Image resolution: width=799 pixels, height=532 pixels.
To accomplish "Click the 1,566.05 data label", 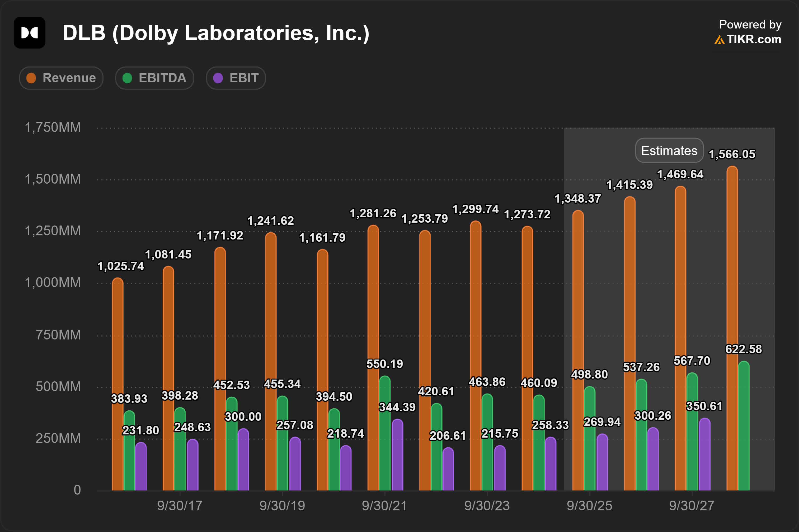I will coord(732,154).
